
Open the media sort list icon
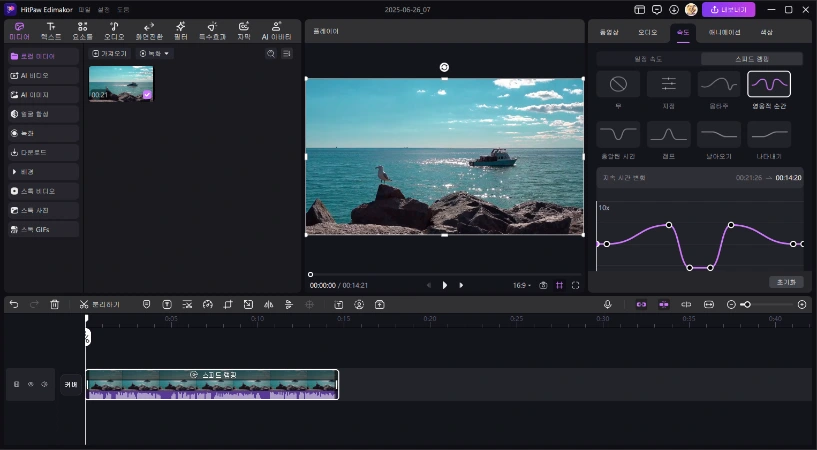(287, 54)
